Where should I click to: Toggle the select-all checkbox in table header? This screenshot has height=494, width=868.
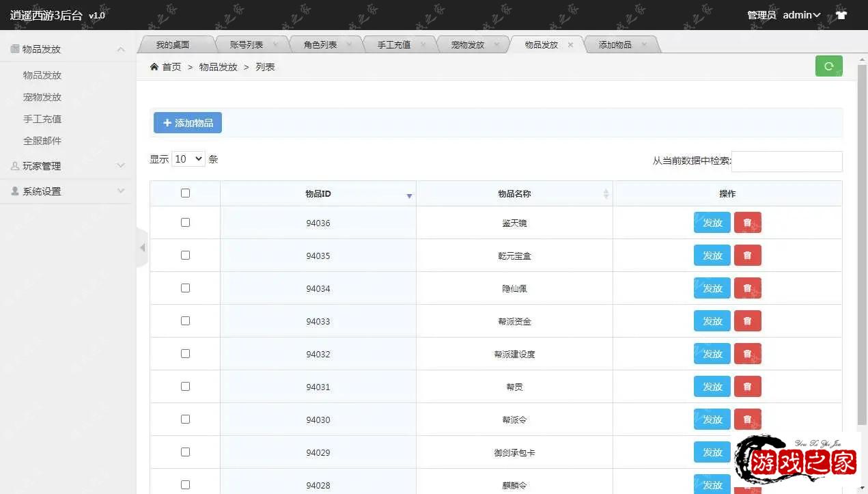pyautogui.click(x=185, y=193)
